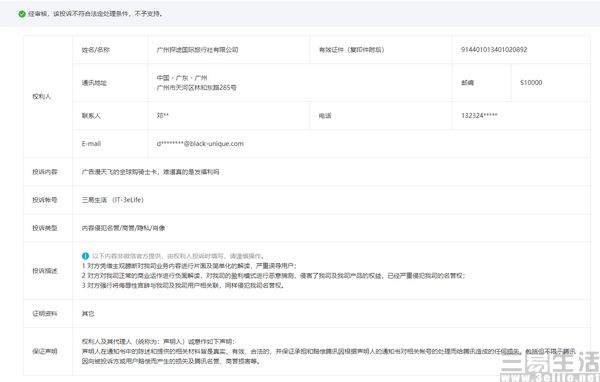
Task: Select complaint type 内容侵犯名誉/商誉/隐私/肖像
Action: [x=123, y=228]
